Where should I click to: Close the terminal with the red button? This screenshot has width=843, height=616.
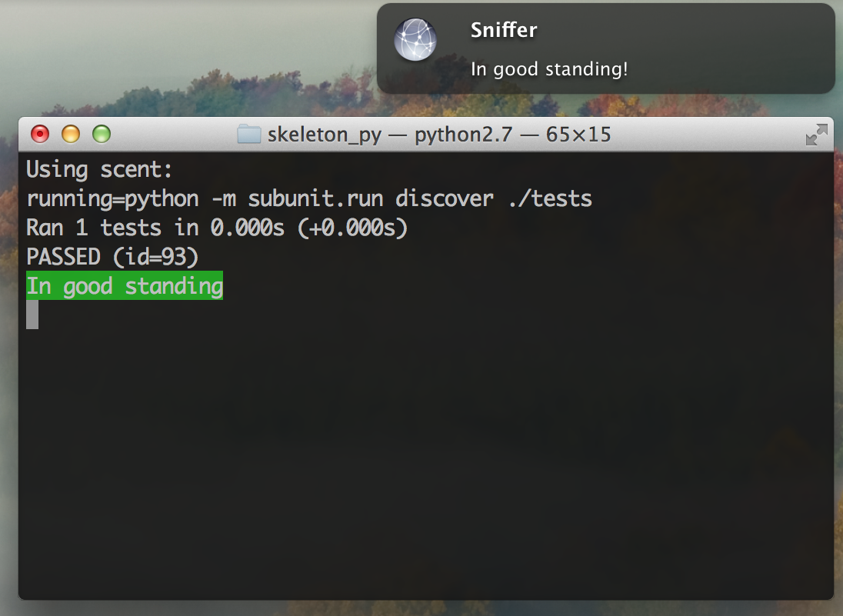pyautogui.click(x=40, y=134)
